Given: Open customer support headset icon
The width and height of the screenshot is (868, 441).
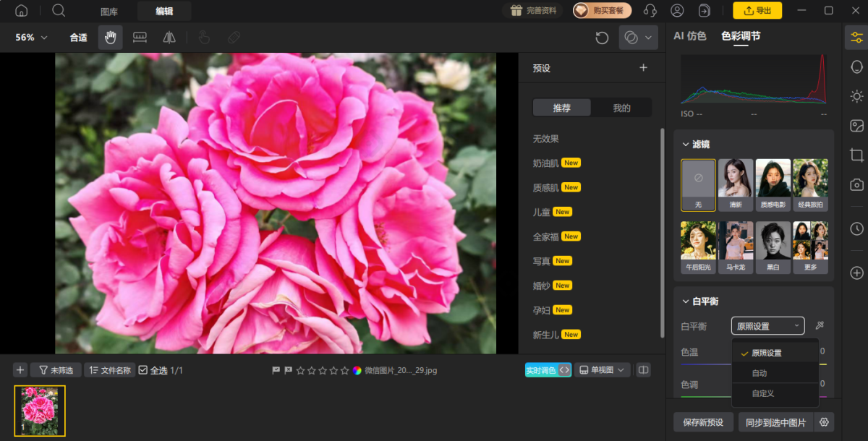Looking at the screenshot, I should coord(650,11).
